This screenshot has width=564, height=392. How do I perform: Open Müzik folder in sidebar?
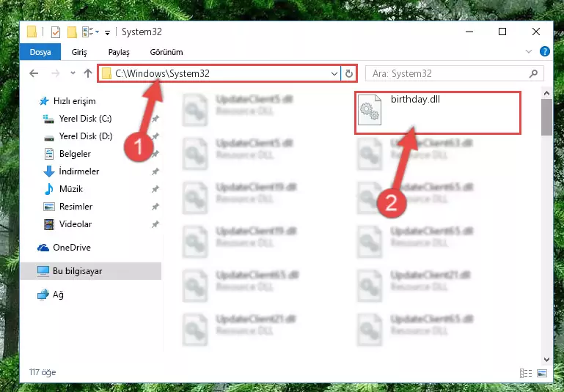[x=63, y=189]
